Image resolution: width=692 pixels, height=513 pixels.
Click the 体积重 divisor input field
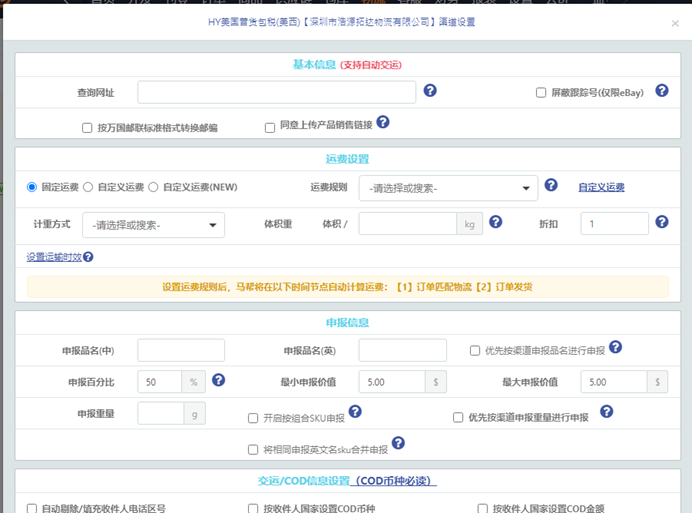[x=407, y=224]
